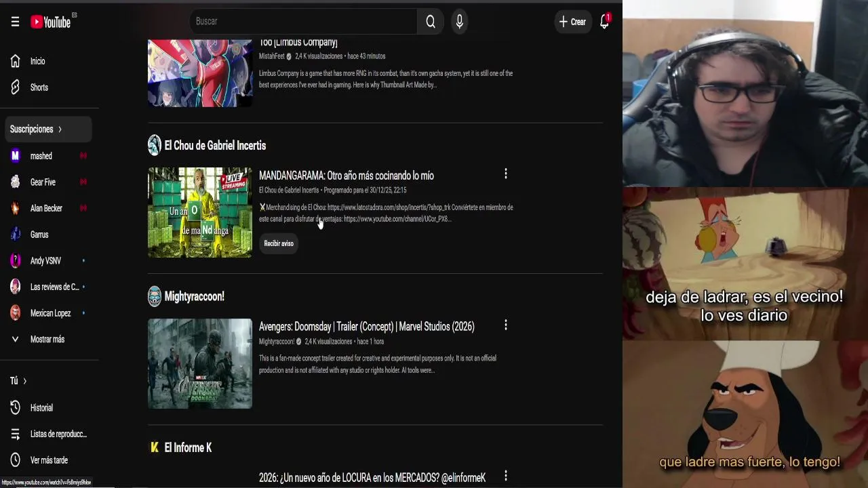Click live indicator next to Alan Becker
Viewport: 868px width, 488px height.
[x=83, y=208]
